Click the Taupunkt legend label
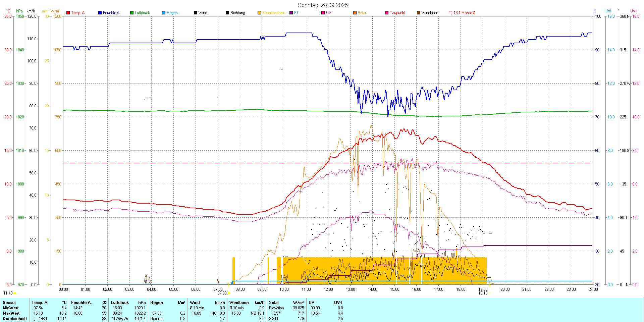The image size is (644, 322). tap(397, 13)
